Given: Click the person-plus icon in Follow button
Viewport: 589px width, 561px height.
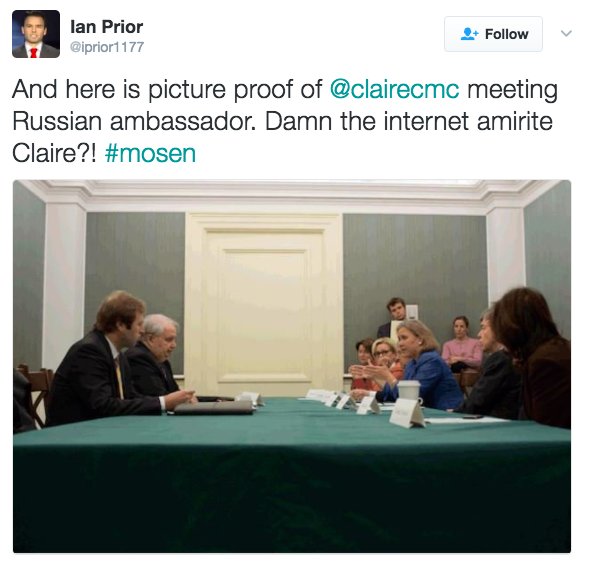Looking at the screenshot, I should (x=470, y=34).
